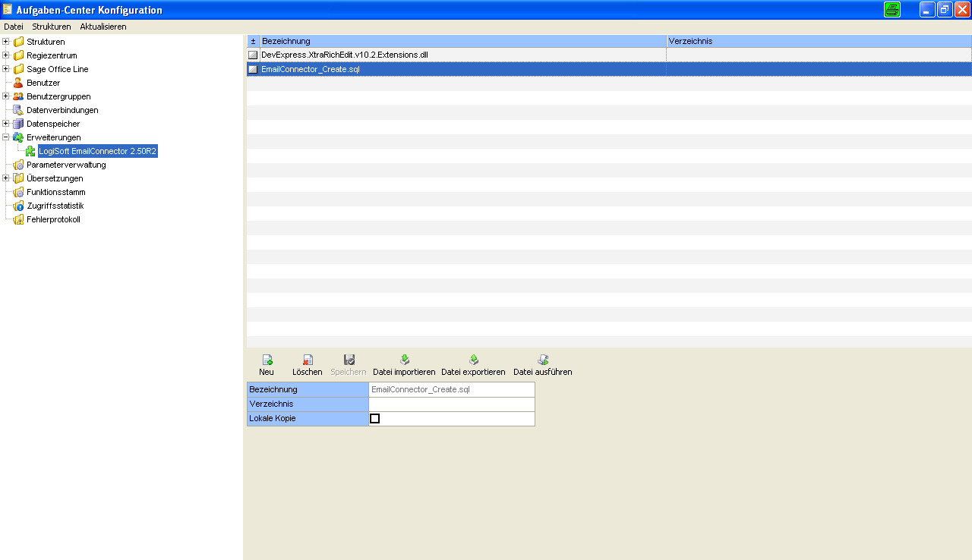Open the Datei menu
The width and height of the screenshot is (972, 560).
pyautogui.click(x=14, y=27)
